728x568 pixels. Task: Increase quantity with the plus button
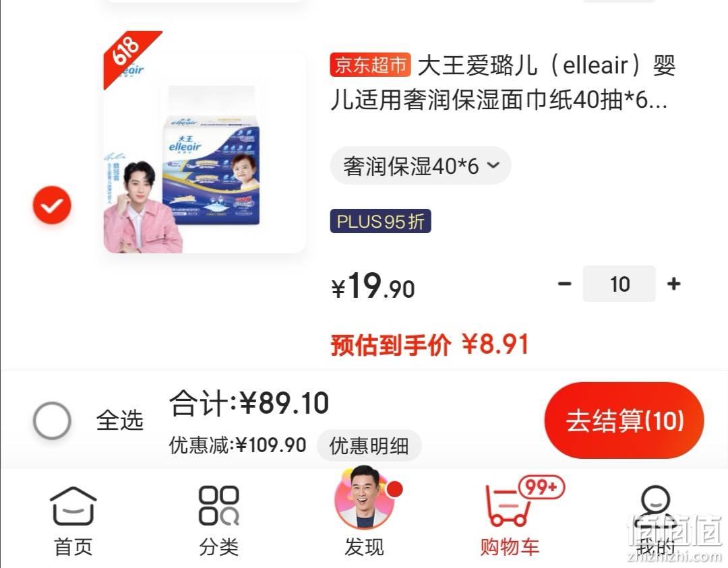point(673,284)
